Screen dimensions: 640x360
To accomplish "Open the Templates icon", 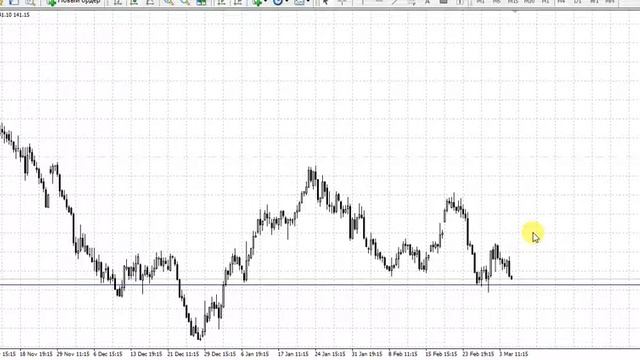I will pyautogui.click(x=299, y=2).
